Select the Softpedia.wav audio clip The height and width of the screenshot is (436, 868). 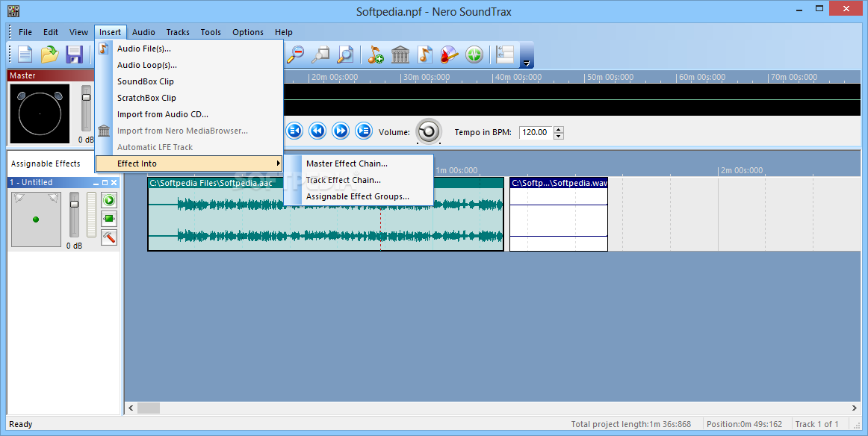point(559,214)
